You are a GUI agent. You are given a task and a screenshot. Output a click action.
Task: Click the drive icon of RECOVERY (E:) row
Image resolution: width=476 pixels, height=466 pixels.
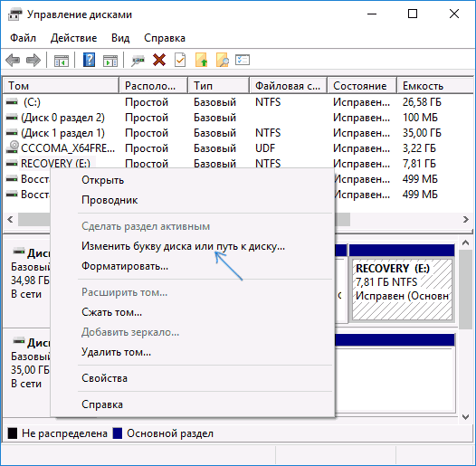(12, 164)
